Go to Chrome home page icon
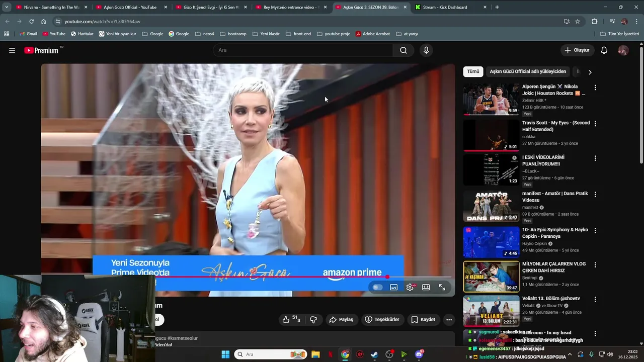The width and height of the screenshot is (644, 362). point(44,22)
